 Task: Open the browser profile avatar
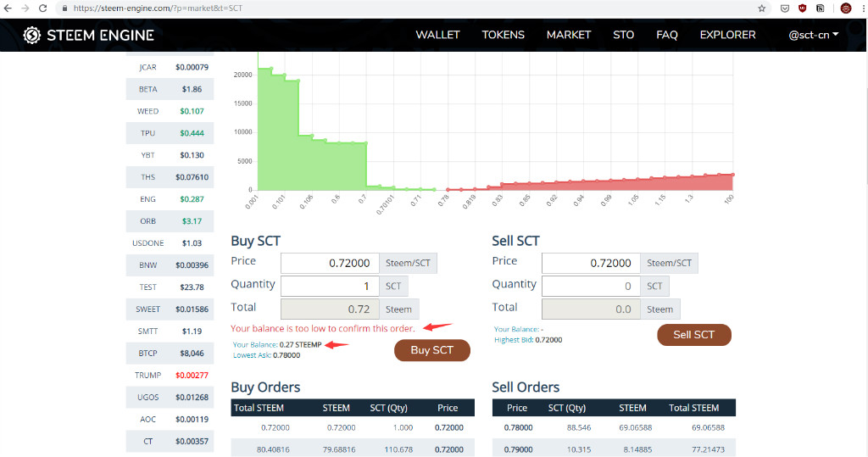845,8
